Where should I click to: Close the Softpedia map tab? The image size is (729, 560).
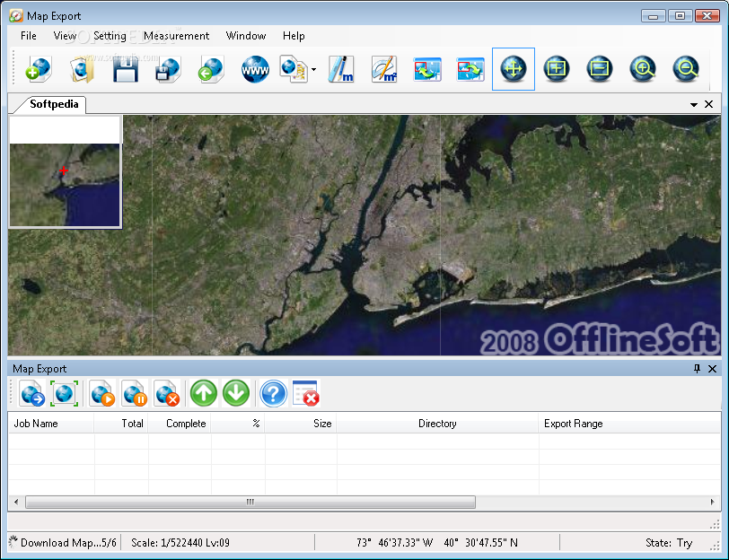tap(708, 104)
